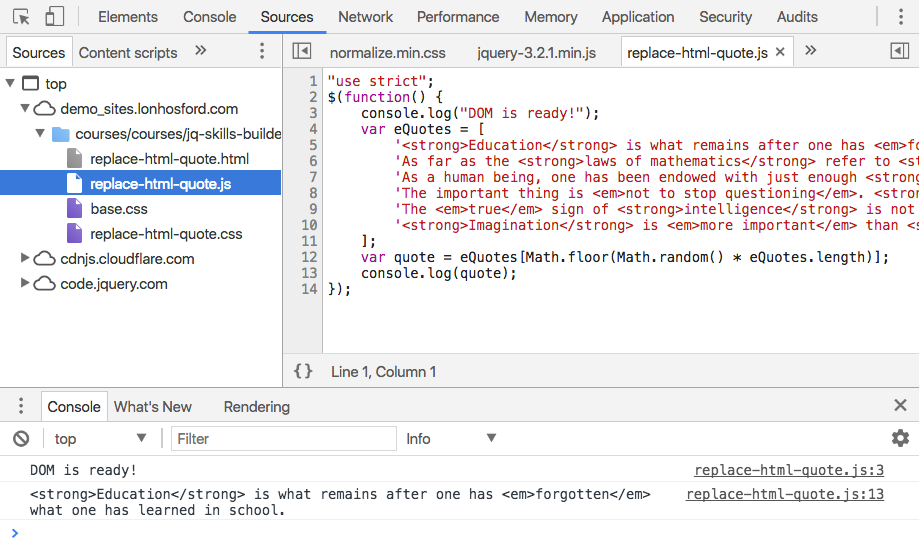This screenshot has height=540, width=919.
Task: Click the purple base.css file icon
Action: [74, 208]
